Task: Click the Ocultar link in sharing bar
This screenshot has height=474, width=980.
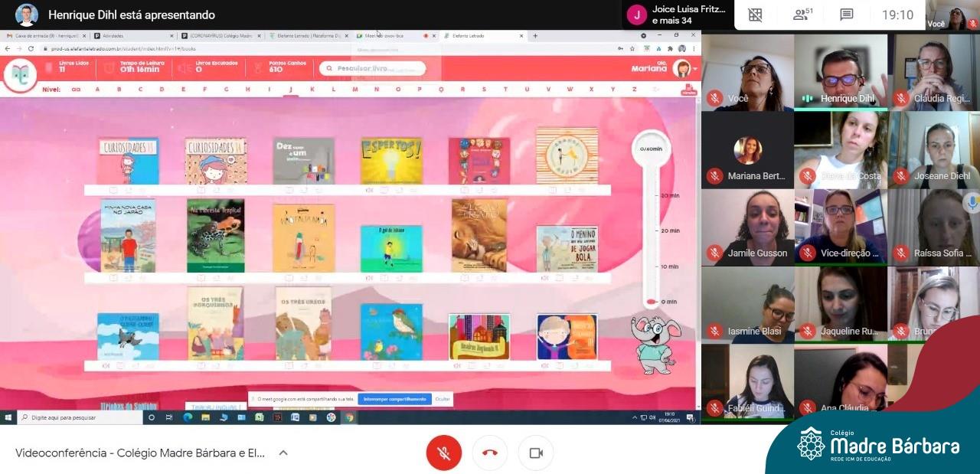Action: point(443,399)
